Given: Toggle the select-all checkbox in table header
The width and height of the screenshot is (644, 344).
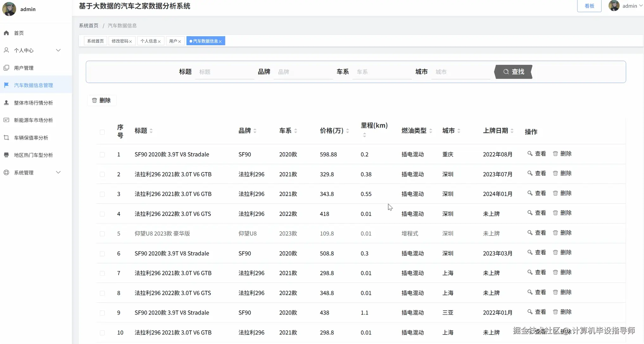Looking at the screenshot, I should [x=102, y=132].
